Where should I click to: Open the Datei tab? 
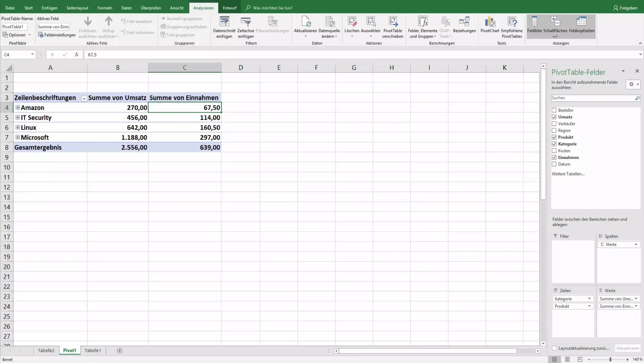[10, 8]
